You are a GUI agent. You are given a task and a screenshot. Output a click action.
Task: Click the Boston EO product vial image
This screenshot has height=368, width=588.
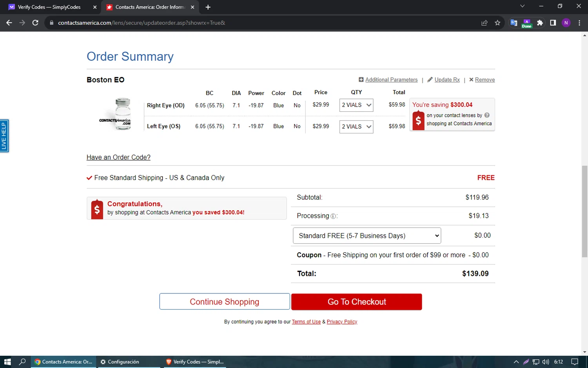point(116,114)
